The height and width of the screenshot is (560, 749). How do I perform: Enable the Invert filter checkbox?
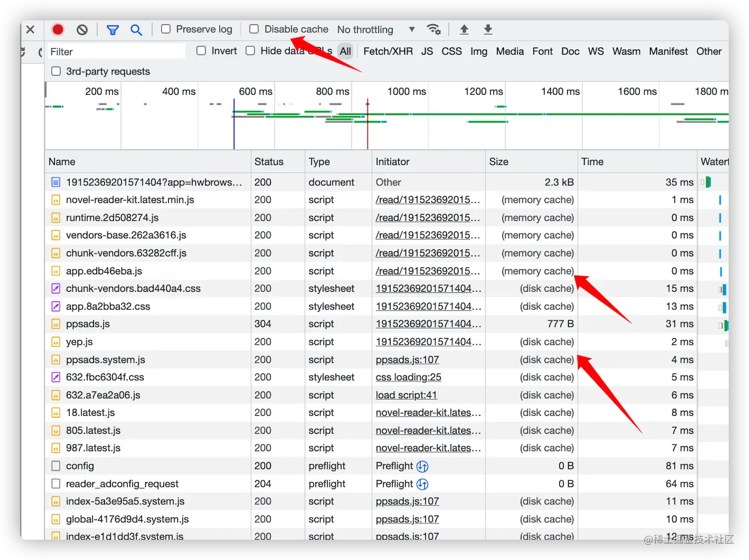click(201, 51)
